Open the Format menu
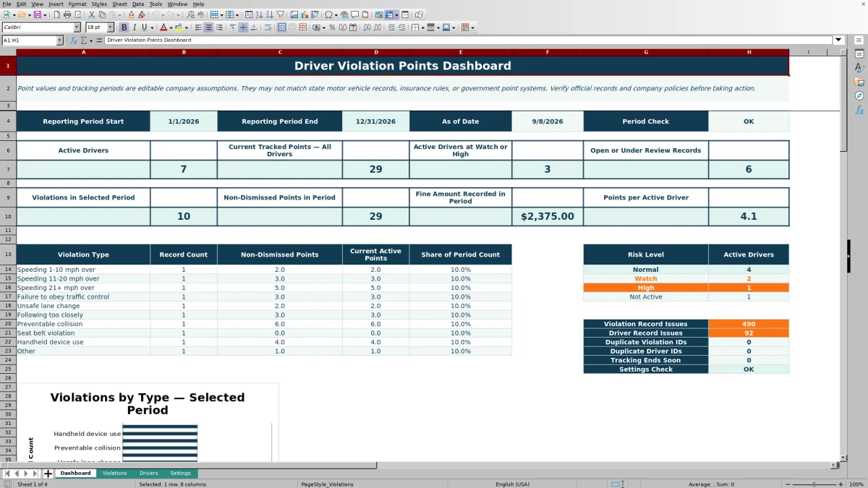The width and height of the screenshot is (868, 488). click(77, 4)
